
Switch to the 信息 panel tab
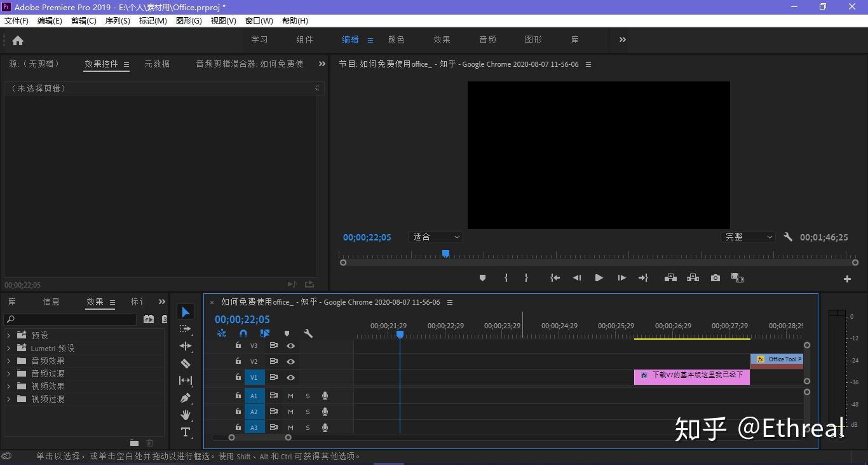[51, 302]
